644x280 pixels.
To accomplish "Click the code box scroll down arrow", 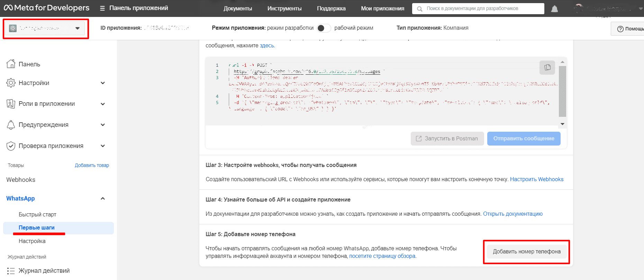I will pyautogui.click(x=562, y=124).
